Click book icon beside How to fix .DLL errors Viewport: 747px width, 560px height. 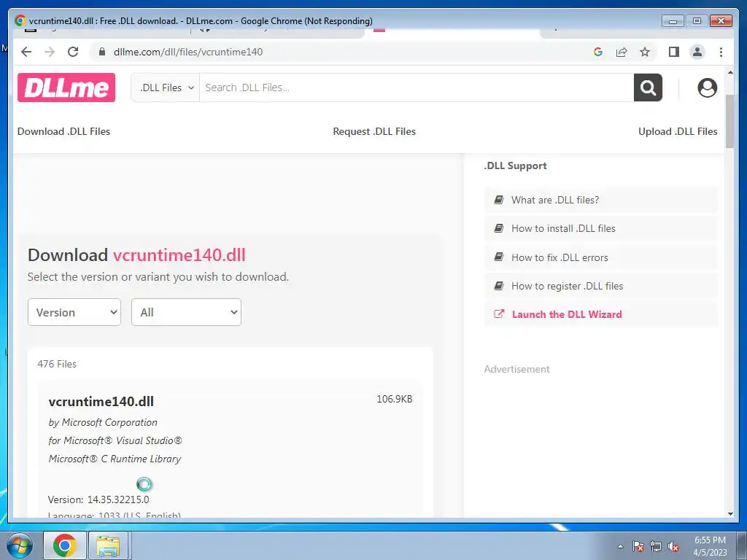[x=499, y=257]
